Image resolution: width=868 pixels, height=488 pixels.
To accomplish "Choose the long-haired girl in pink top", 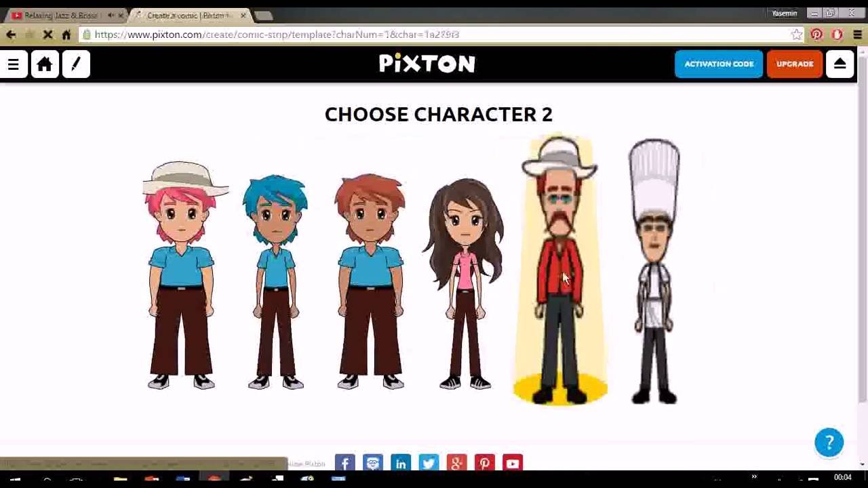I will pyautogui.click(x=464, y=283).
